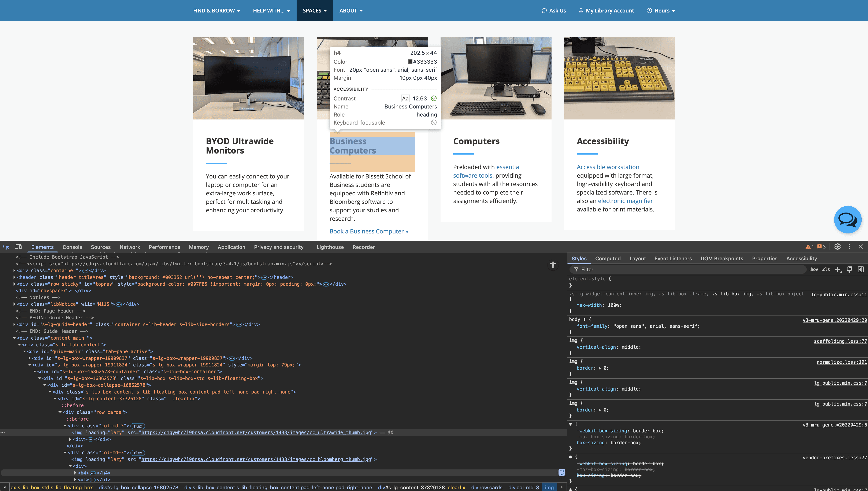Toggle the :hov element state panel

coord(813,269)
